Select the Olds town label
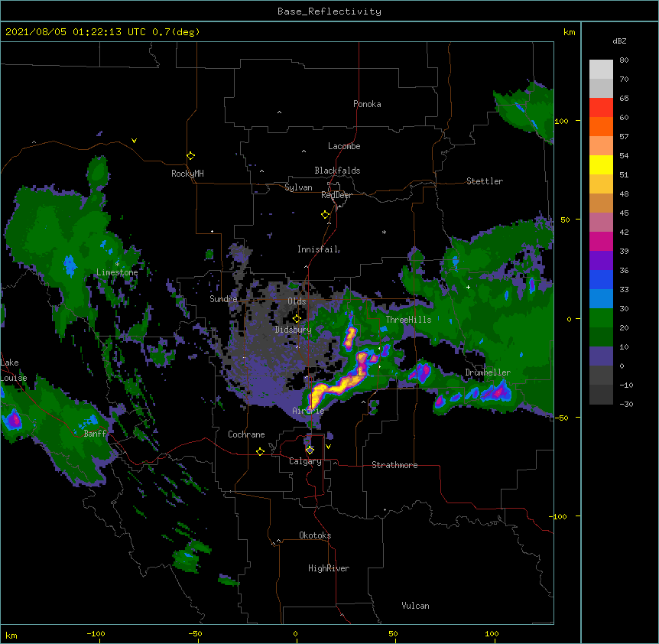This screenshot has width=659, height=644. click(297, 301)
